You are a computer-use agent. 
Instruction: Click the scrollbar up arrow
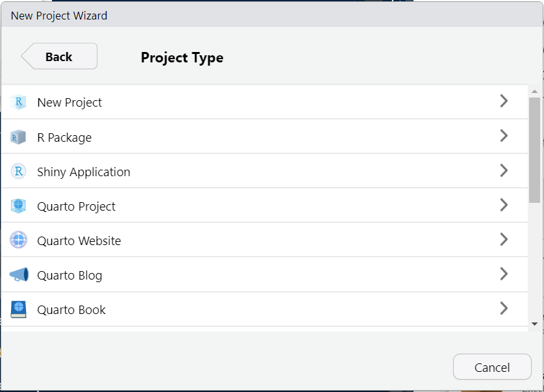pyautogui.click(x=535, y=92)
